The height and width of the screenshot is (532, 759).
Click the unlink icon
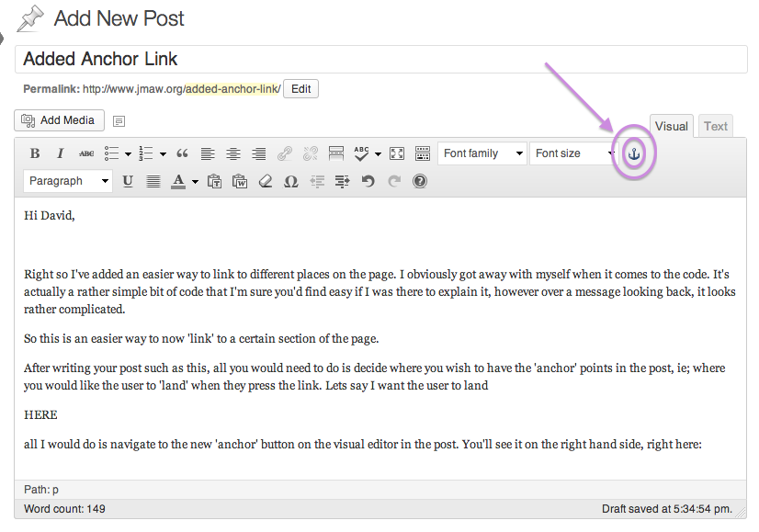pyautogui.click(x=311, y=154)
